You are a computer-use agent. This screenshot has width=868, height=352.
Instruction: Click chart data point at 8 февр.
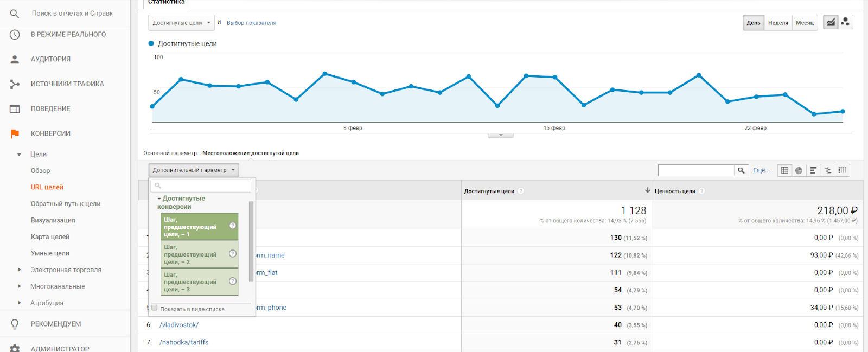354,82
